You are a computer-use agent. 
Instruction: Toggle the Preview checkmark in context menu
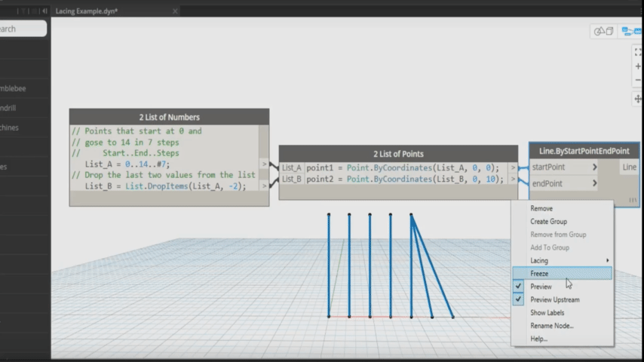point(518,287)
